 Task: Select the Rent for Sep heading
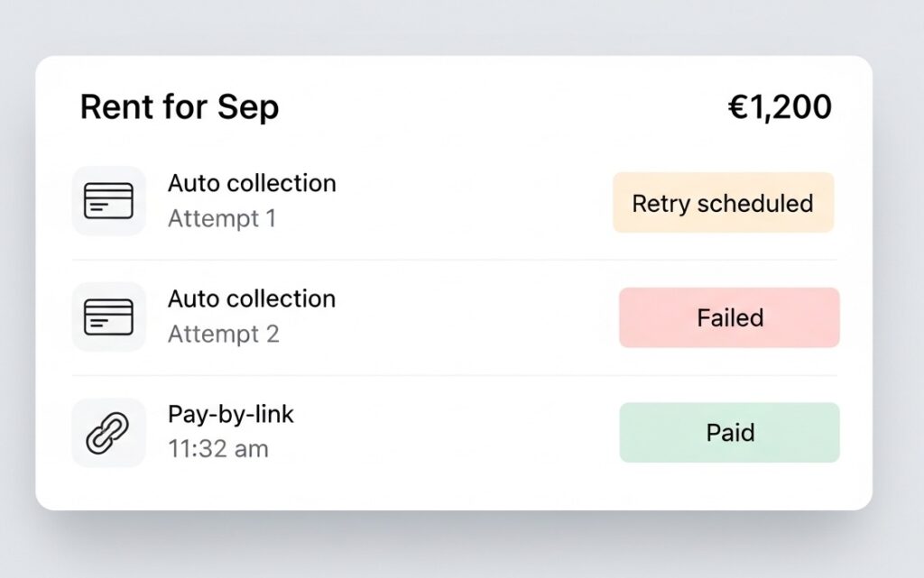pos(179,107)
